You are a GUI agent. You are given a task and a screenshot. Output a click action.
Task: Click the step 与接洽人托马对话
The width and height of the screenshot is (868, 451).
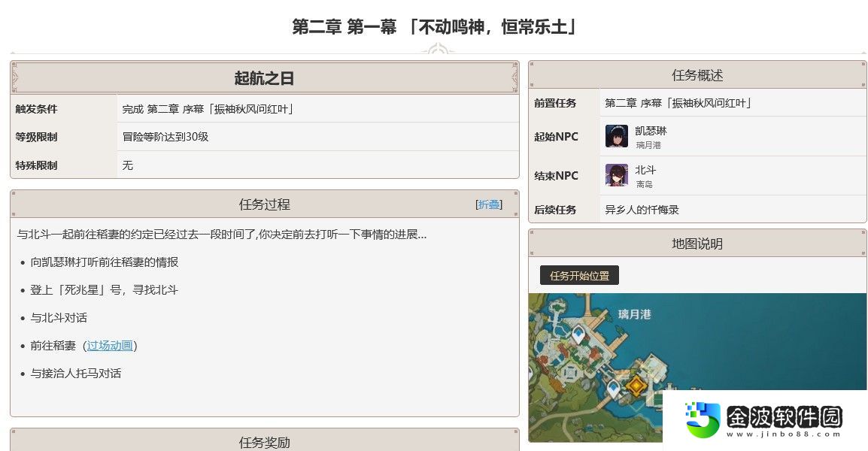tap(76, 373)
